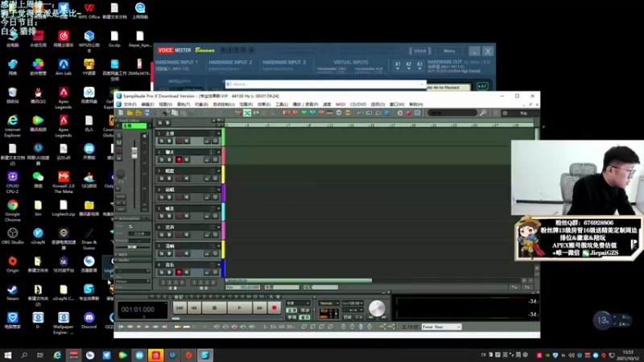Click Samplitude icon in the taskbar

tap(205, 355)
